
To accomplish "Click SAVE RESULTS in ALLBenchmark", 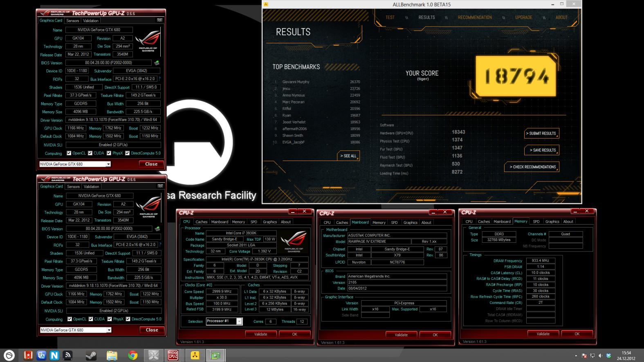I will coord(543,150).
